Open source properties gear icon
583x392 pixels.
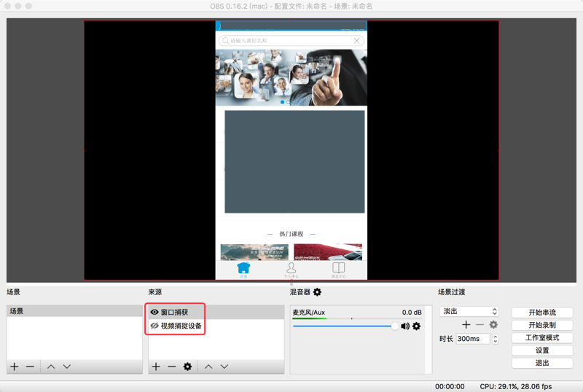point(187,366)
